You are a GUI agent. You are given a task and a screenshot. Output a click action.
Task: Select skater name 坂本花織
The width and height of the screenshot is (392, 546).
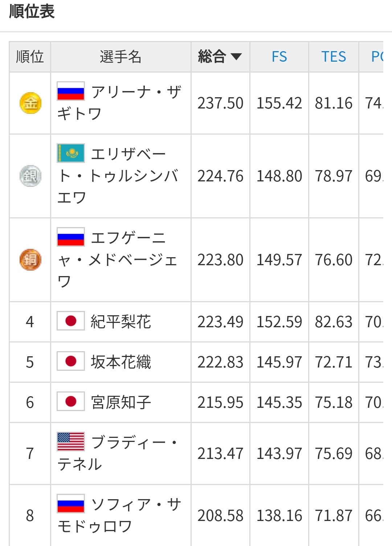click(121, 362)
